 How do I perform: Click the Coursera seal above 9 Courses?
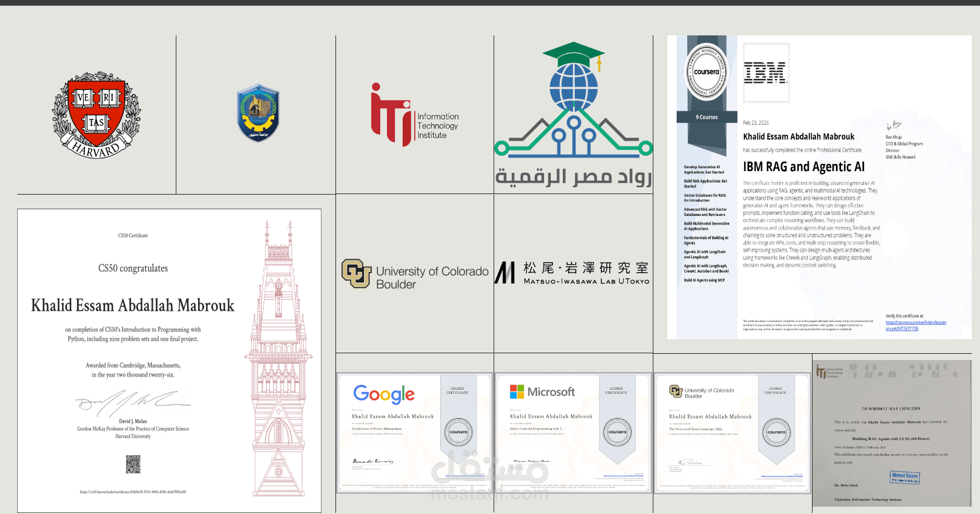(706, 72)
